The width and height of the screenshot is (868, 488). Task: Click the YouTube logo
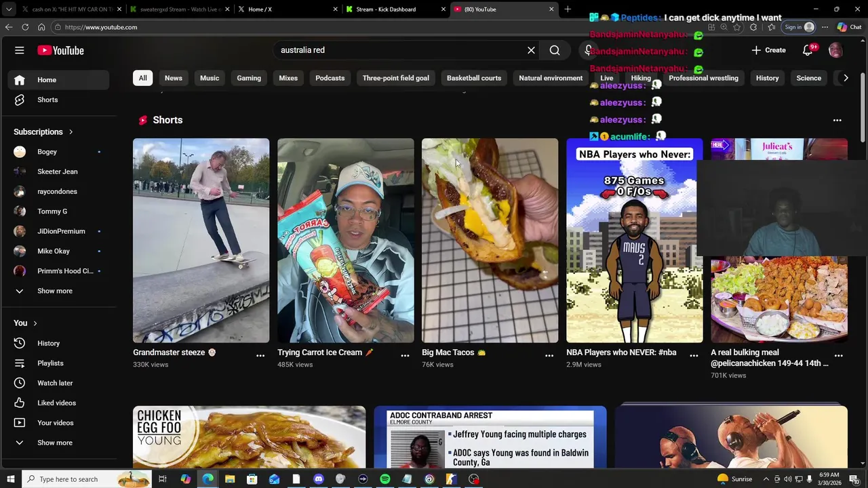point(60,50)
